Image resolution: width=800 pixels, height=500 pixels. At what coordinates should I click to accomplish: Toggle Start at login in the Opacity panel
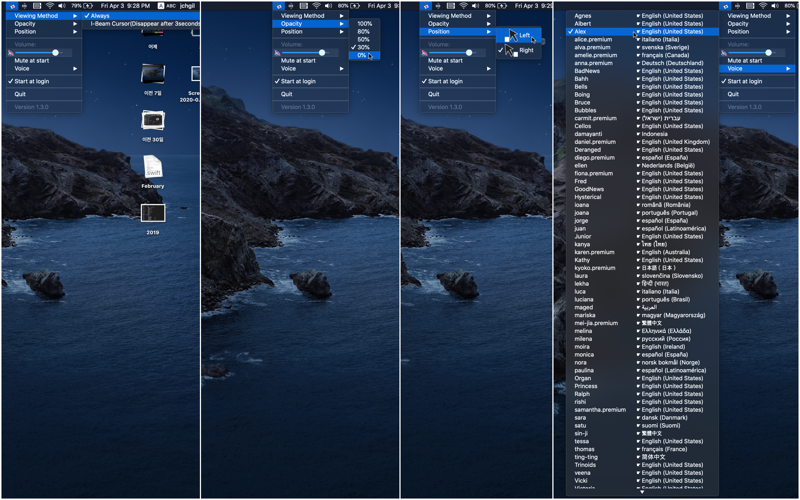pyautogui.click(x=310, y=81)
